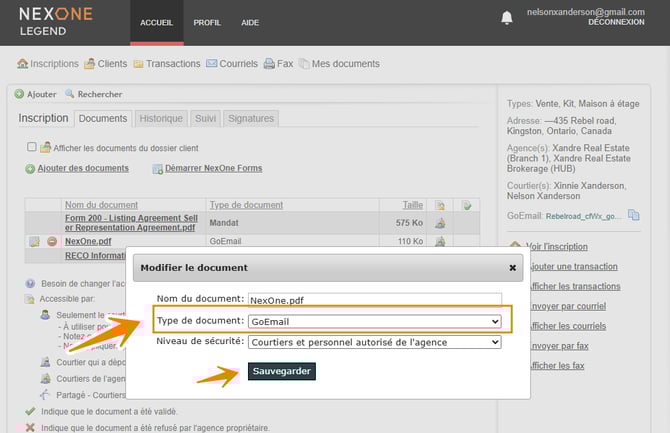
Task: Open the Fax section in toolbar
Action: point(278,64)
